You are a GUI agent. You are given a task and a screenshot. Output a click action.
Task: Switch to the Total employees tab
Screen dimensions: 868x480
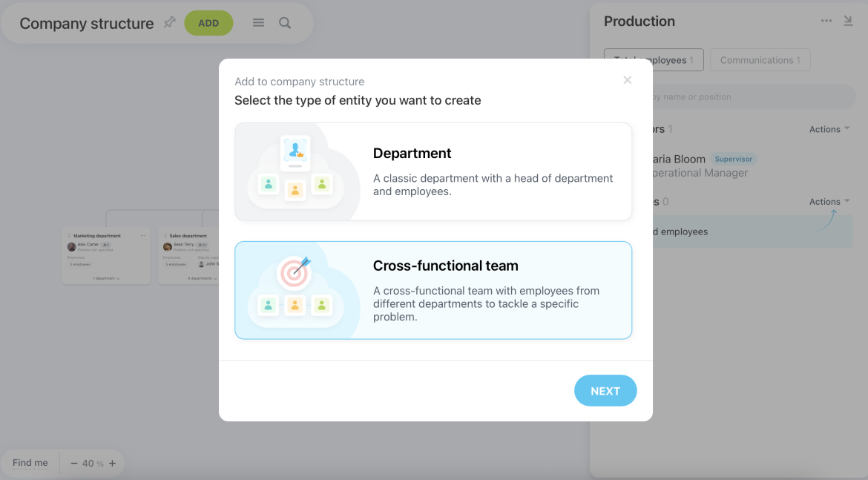654,59
